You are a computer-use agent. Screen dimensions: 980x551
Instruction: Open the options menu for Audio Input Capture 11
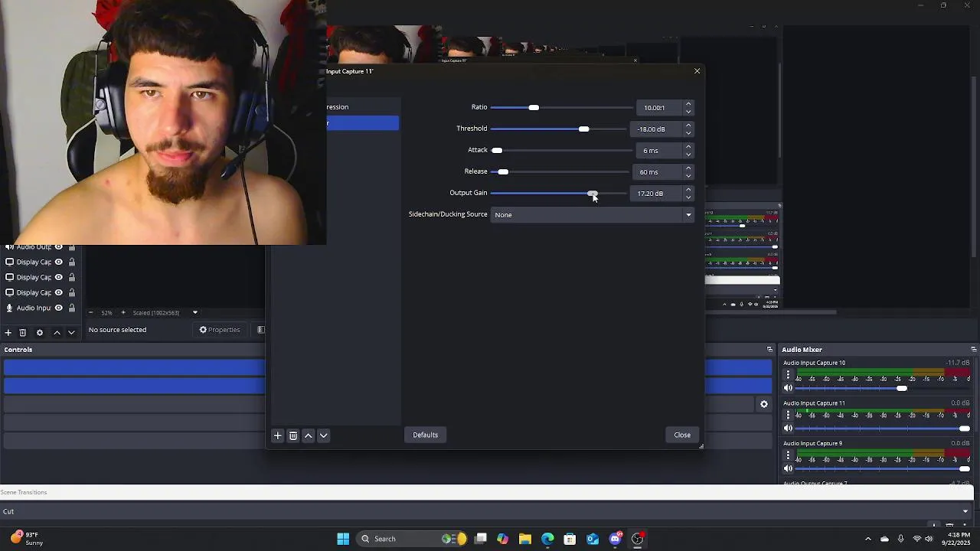click(x=788, y=415)
